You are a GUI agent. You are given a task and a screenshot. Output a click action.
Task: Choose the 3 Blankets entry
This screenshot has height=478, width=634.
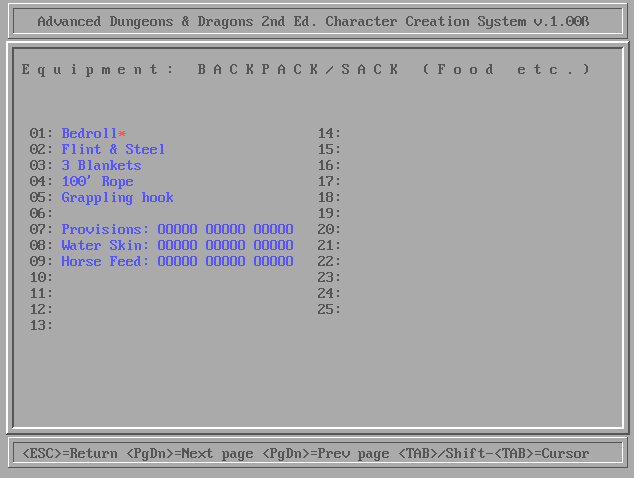tap(101, 165)
